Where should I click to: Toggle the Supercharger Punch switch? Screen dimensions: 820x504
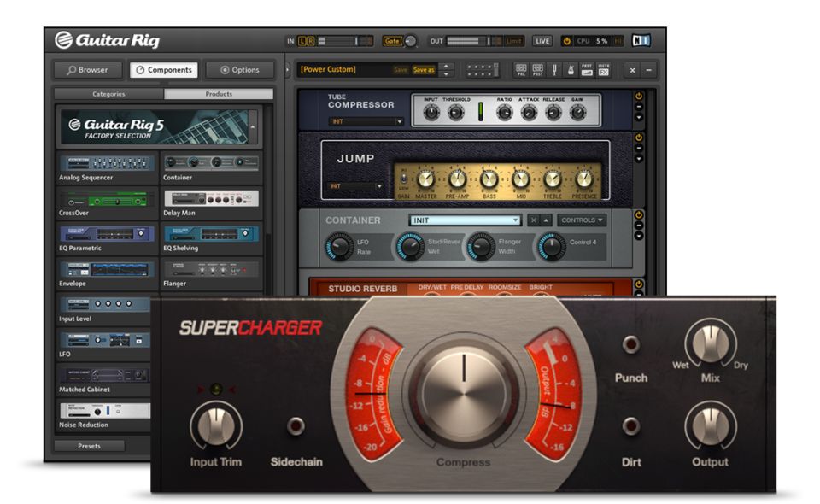[631, 344]
